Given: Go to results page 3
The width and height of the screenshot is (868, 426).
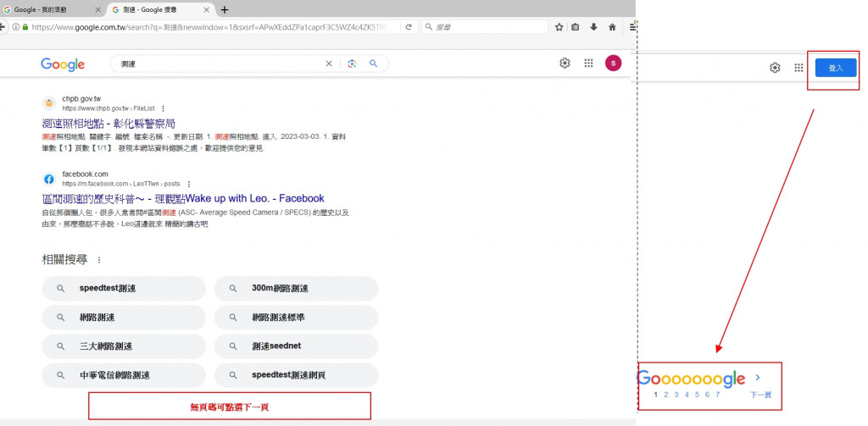Looking at the screenshot, I should (x=676, y=395).
